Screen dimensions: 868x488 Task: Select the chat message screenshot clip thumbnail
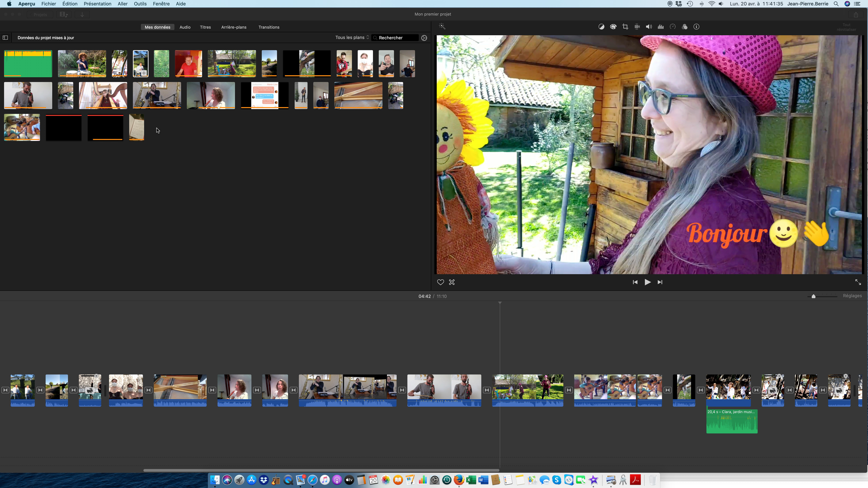click(265, 95)
